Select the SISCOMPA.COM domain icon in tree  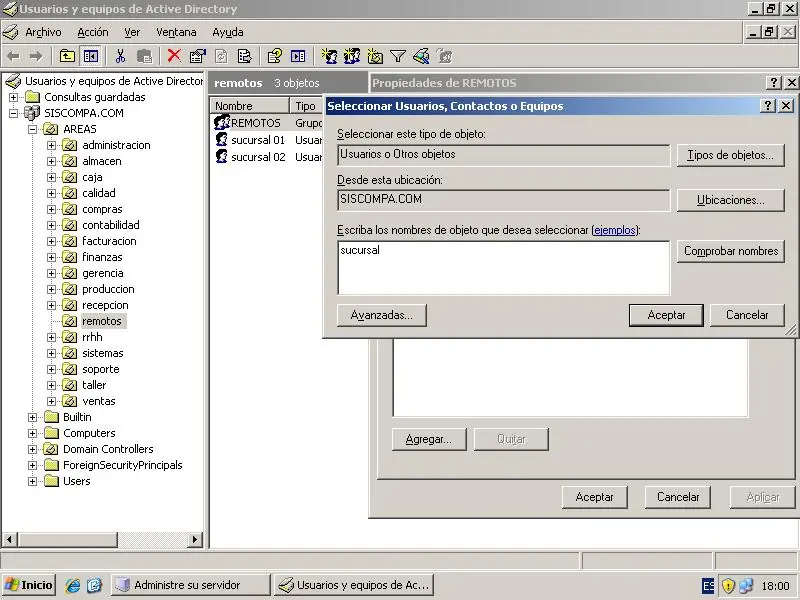[x=32, y=113]
